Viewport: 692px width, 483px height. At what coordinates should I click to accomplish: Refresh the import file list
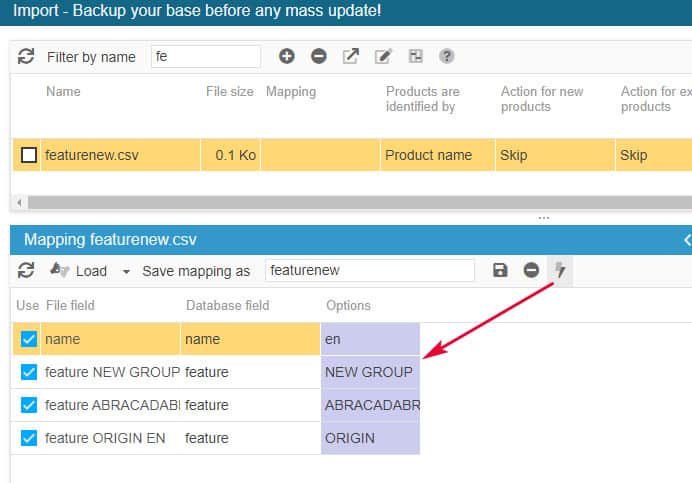(x=26, y=57)
